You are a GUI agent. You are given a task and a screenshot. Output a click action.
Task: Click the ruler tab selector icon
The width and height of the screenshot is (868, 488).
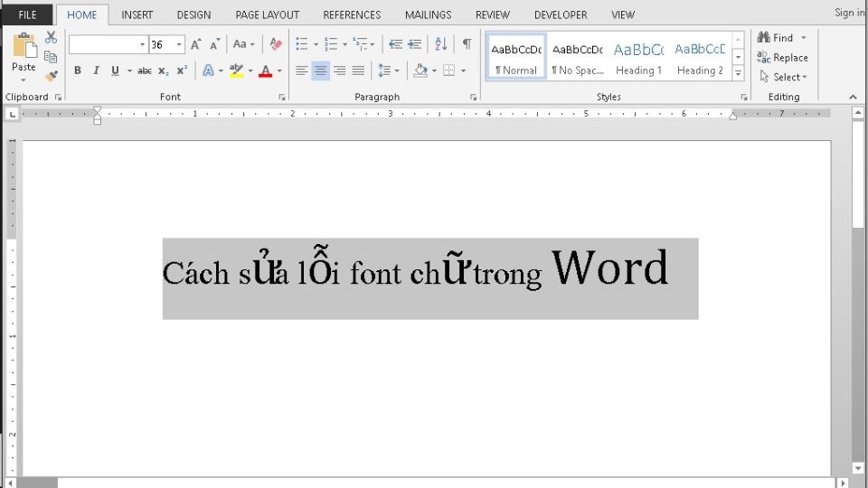coord(12,115)
